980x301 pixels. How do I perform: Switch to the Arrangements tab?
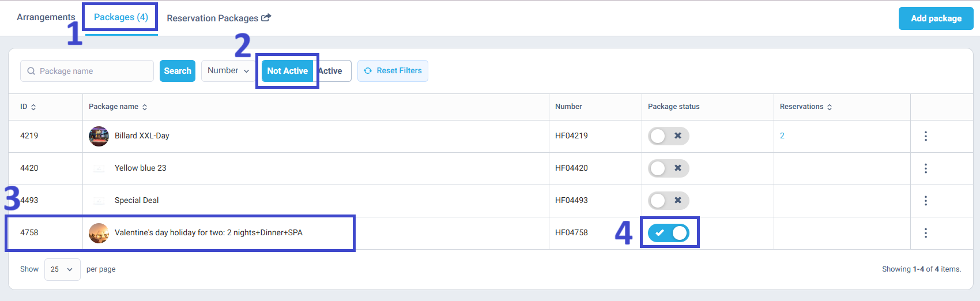click(46, 17)
